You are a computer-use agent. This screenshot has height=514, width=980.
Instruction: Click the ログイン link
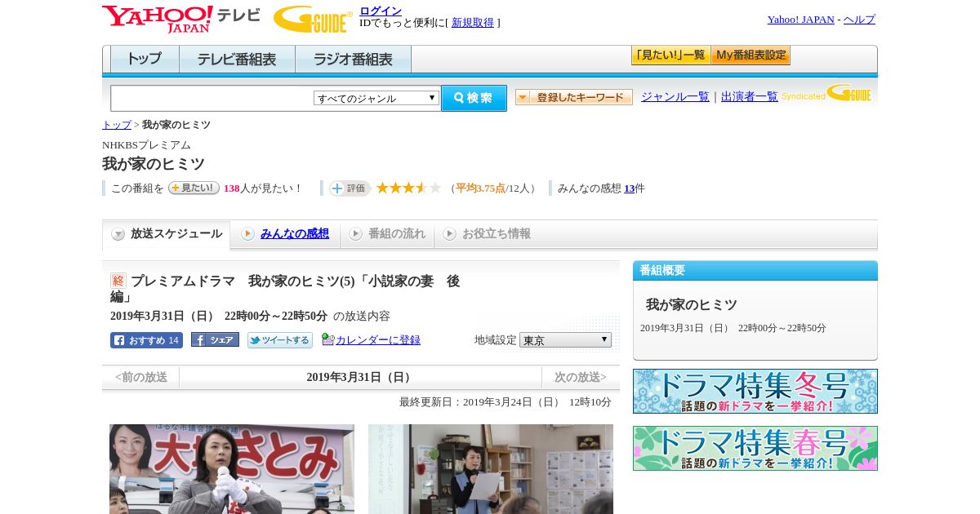(381, 11)
